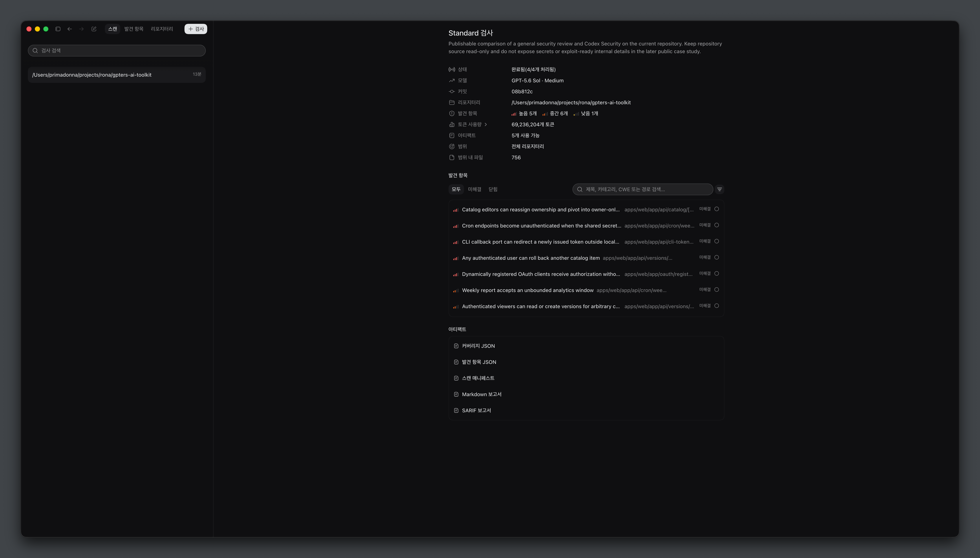980x558 pixels.
Task: Click the file count value 756
Action: click(516, 157)
